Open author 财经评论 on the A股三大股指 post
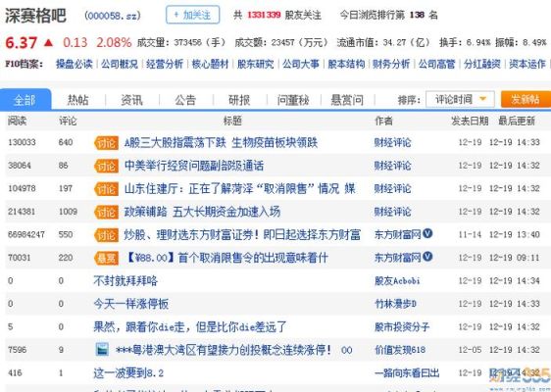 pos(392,143)
